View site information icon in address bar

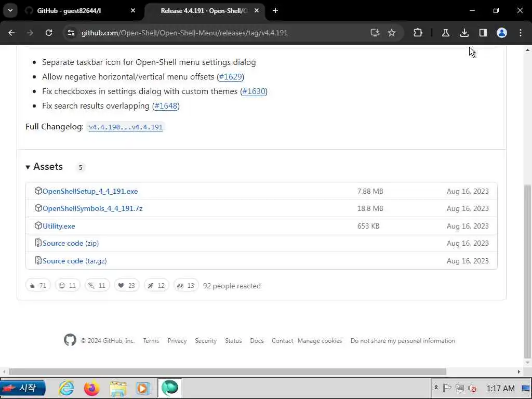point(71,33)
